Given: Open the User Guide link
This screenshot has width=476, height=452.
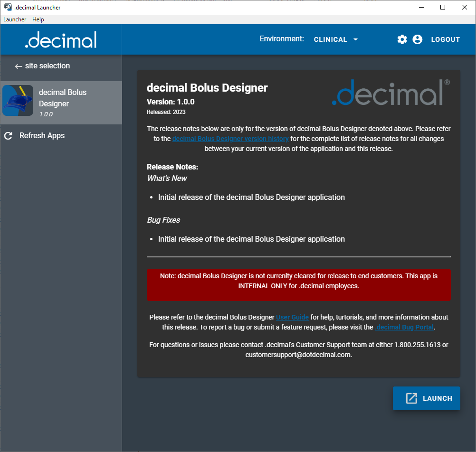Looking at the screenshot, I should click(292, 317).
